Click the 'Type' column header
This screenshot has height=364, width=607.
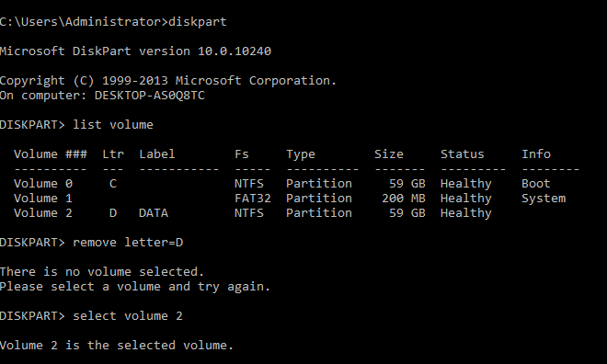click(301, 154)
